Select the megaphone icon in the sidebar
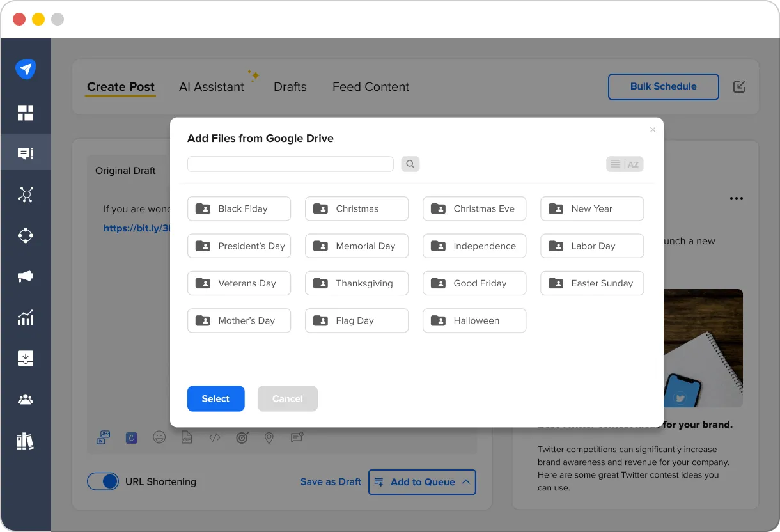This screenshot has height=532, width=780. (26, 276)
